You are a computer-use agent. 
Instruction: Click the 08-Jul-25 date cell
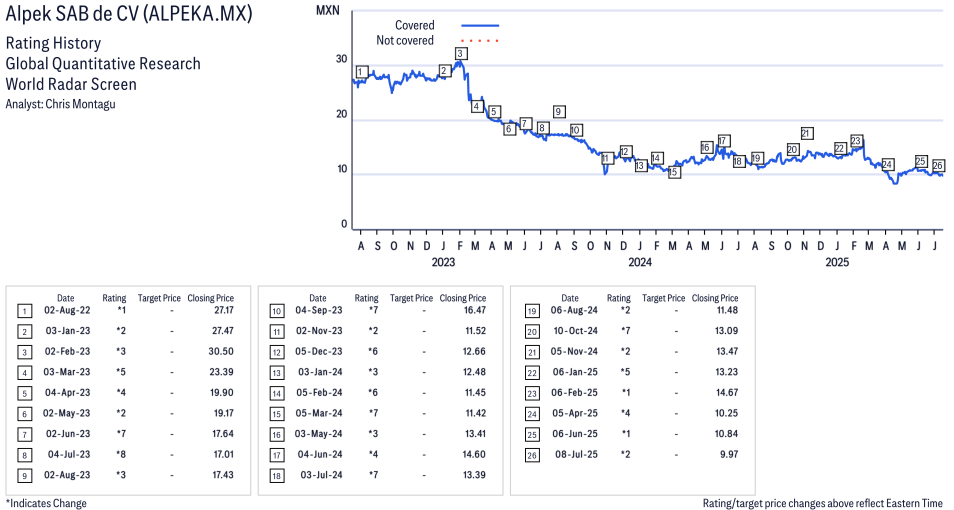pos(576,455)
